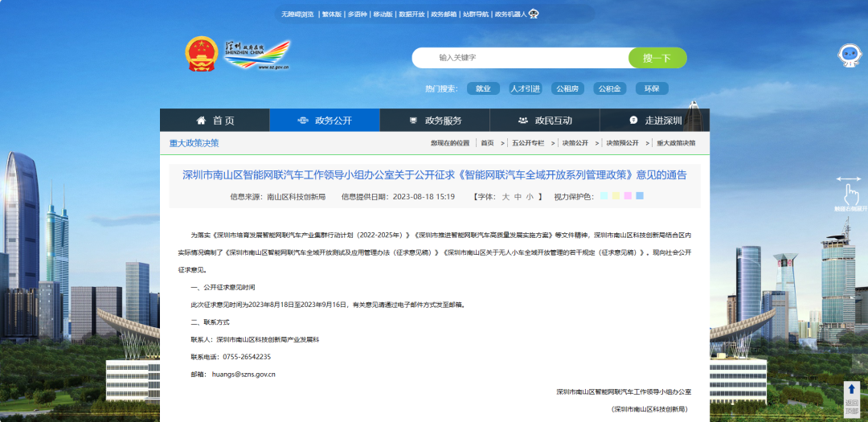The image size is (868, 422).
Task: Select hot search tag 环保
Action: [x=652, y=88]
